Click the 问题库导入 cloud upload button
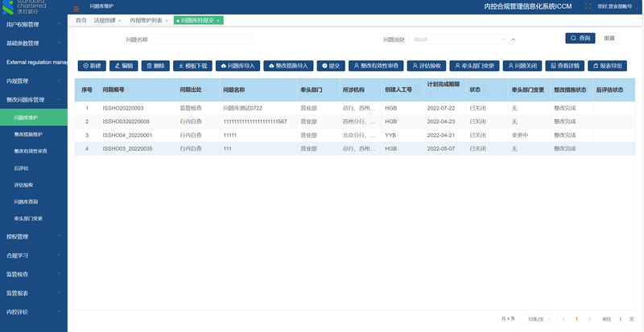 coord(237,65)
